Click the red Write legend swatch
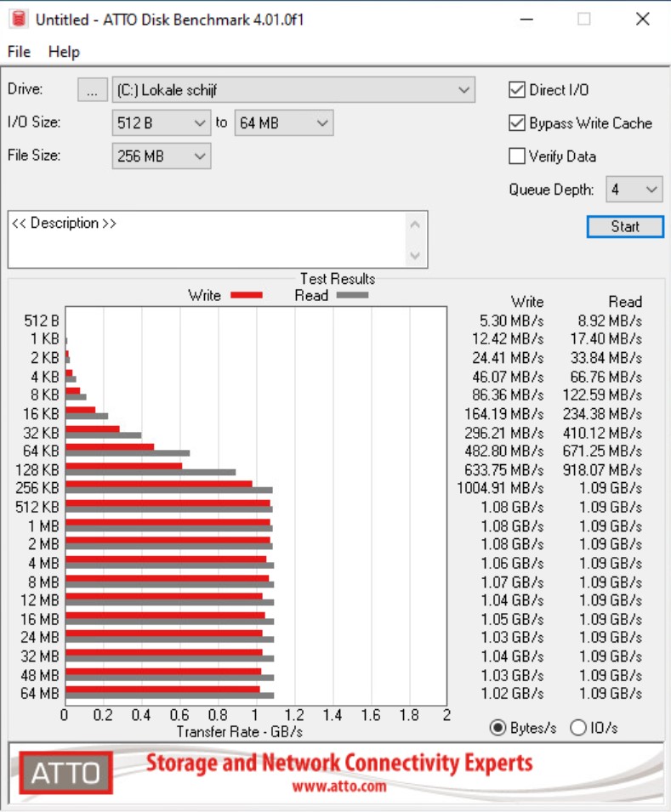This screenshot has width=671, height=812. click(x=247, y=295)
